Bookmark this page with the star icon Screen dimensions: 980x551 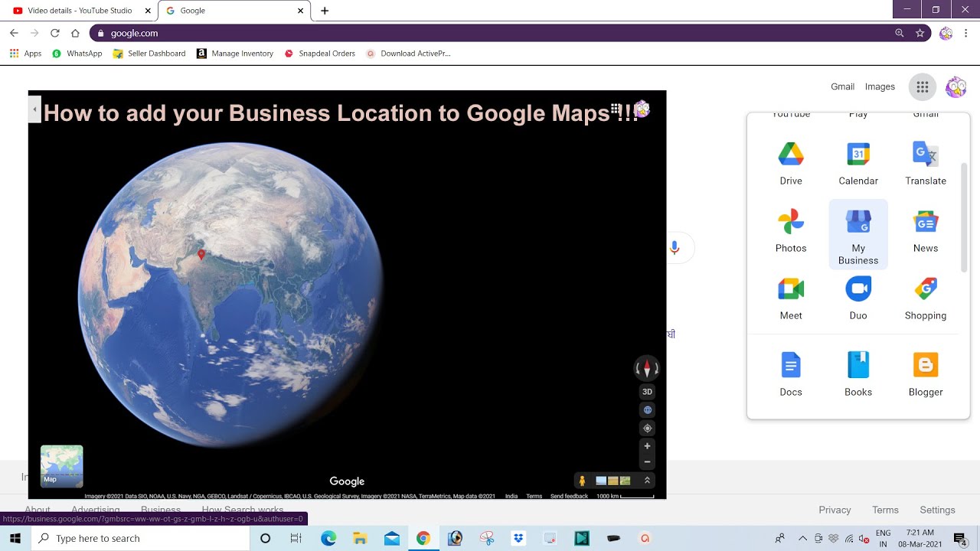pos(920,33)
